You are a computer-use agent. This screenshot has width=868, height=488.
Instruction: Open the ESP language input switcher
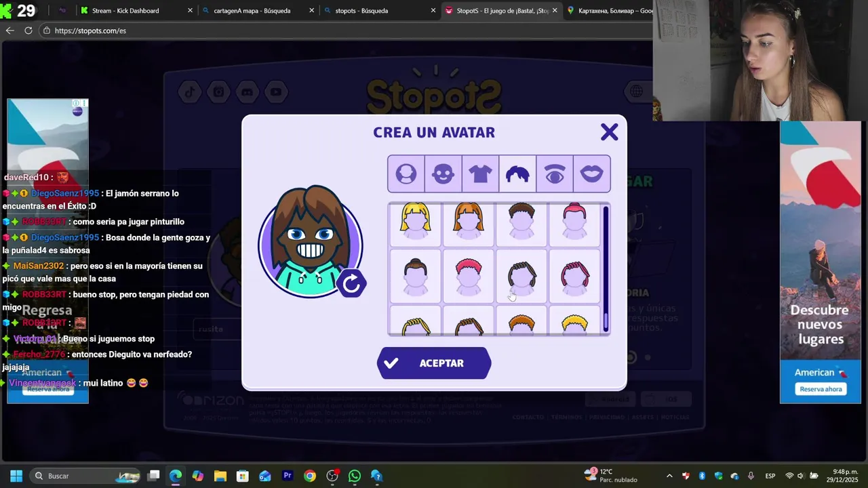click(770, 476)
